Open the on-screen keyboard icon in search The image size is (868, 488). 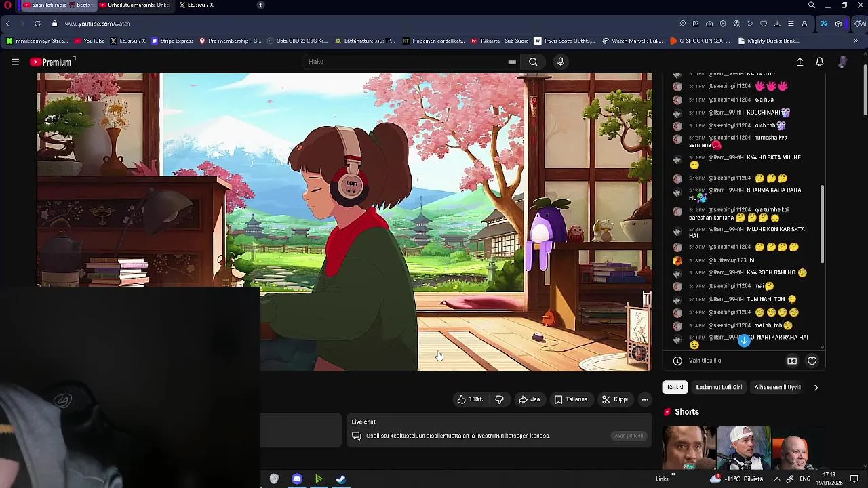tap(512, 62)
